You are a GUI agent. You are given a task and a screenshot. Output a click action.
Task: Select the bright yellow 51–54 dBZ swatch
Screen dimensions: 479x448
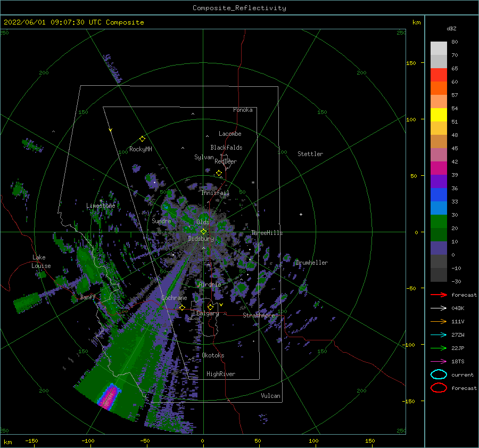[x=439, y=115]
